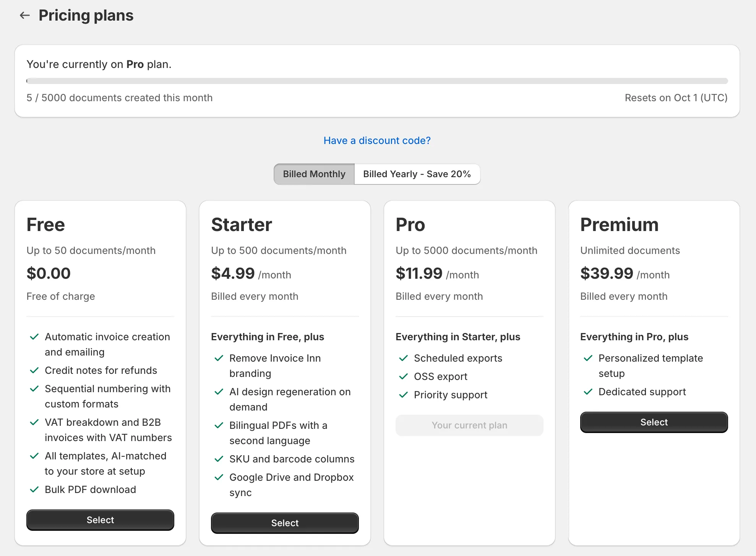This screenshot has height=556, width=756.
Task: Select the Free plan button
Action: pyautogui.click(x=100, y=520)
